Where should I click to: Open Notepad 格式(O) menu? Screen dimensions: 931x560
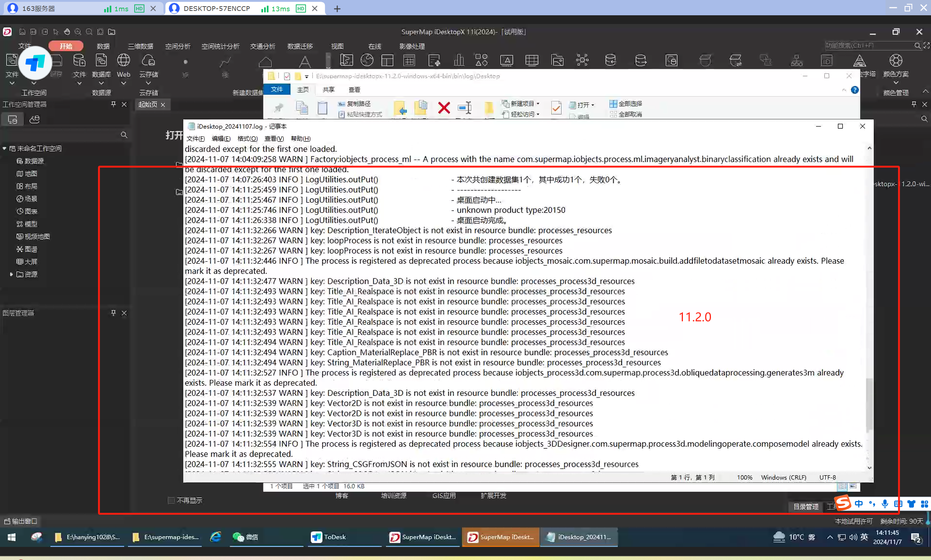click(x=247, y=139)
